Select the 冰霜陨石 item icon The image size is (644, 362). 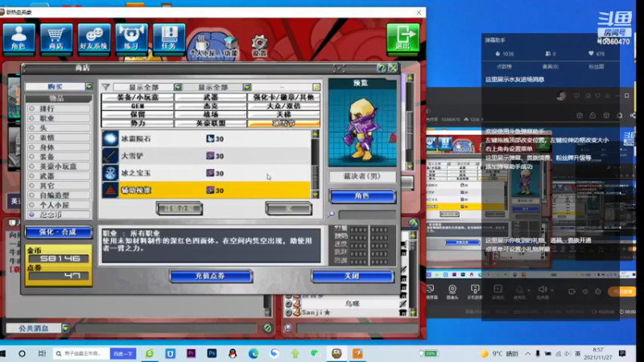[110, 138]
